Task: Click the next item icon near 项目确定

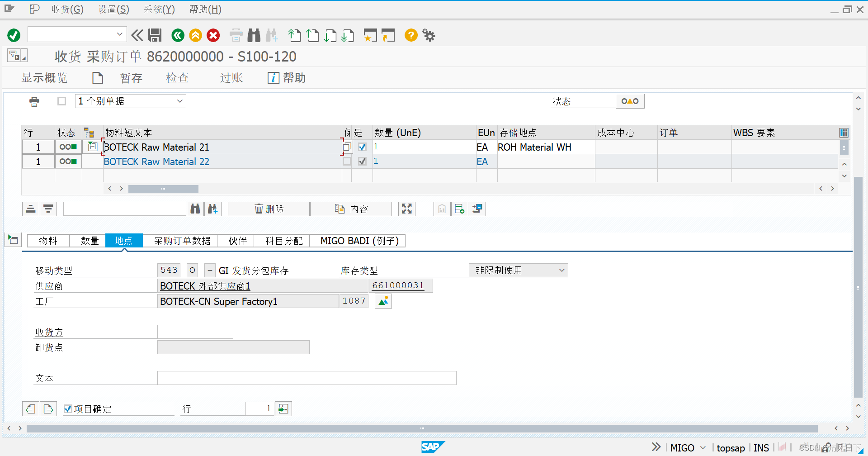Action: point(48,408)
